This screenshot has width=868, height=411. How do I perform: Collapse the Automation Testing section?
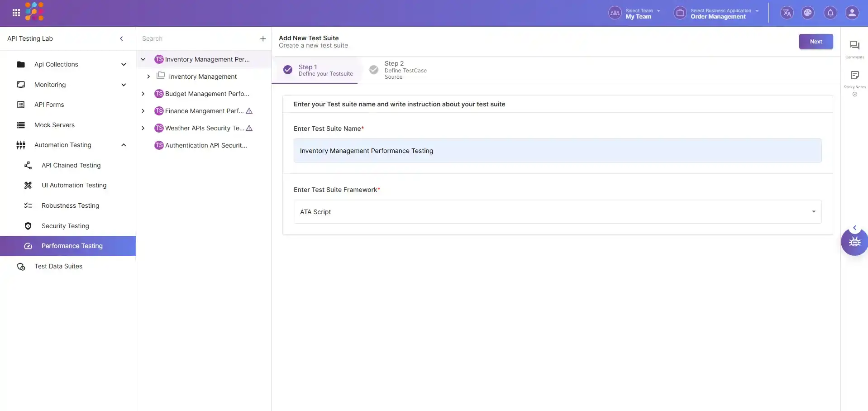coord(124,145)
